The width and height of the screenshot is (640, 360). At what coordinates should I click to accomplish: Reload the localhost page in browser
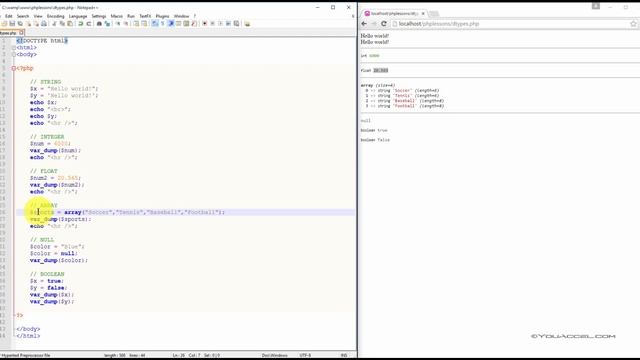(384, 24)
